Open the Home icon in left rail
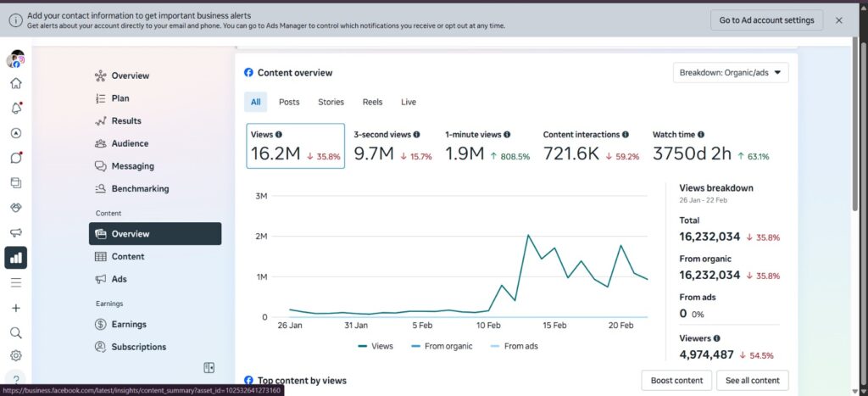This screenshot has width=868, height=396. pos(16,84)
